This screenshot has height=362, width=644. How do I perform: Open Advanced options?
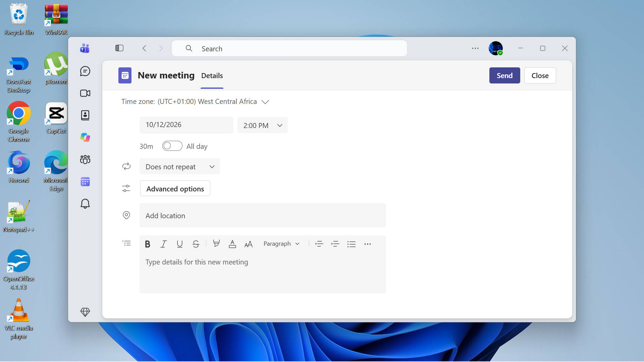(x=175, y=188)
